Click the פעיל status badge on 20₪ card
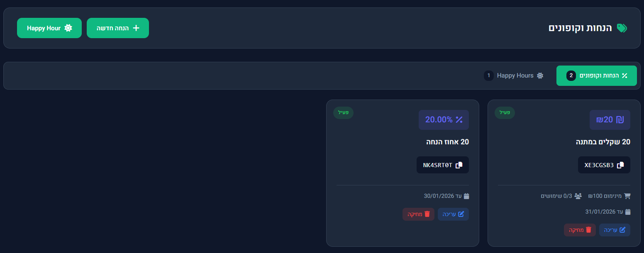 [x=505, y=112]
